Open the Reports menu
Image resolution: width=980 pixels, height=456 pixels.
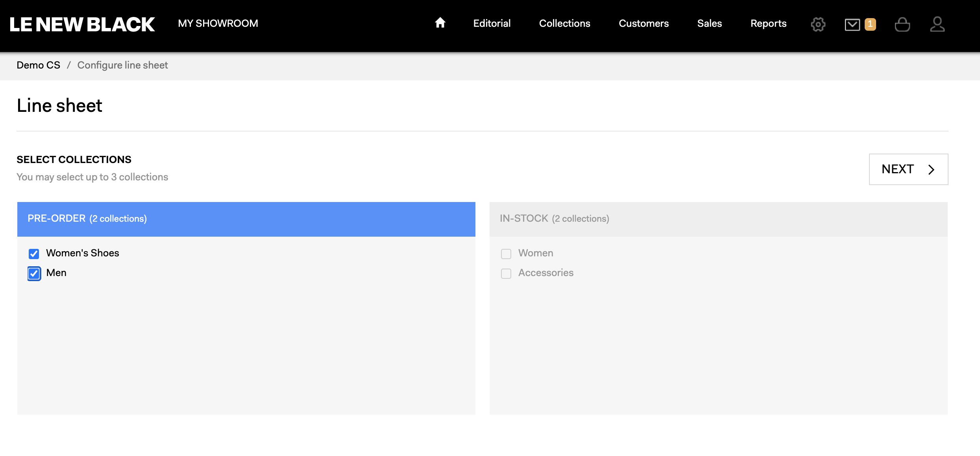(768, 23)
